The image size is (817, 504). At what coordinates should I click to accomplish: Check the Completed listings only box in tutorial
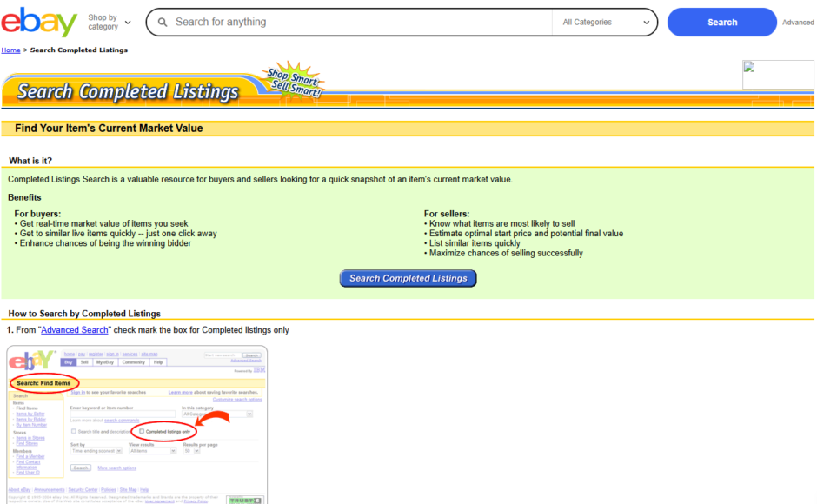(142, 431)
